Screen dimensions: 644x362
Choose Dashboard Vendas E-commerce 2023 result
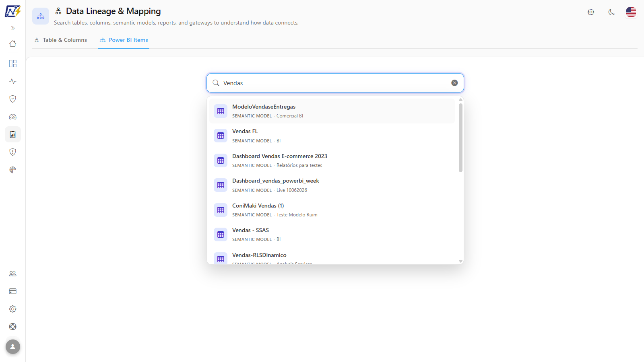click(x=332, y=160)
